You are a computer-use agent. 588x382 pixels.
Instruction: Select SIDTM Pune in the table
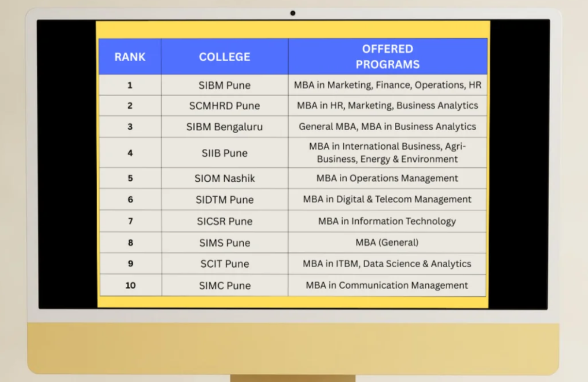224,200
